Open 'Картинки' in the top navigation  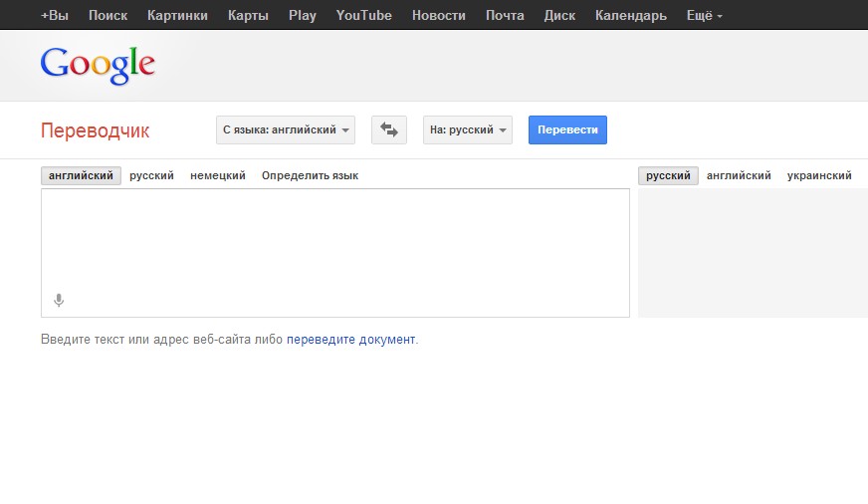[x=177, y=15]
